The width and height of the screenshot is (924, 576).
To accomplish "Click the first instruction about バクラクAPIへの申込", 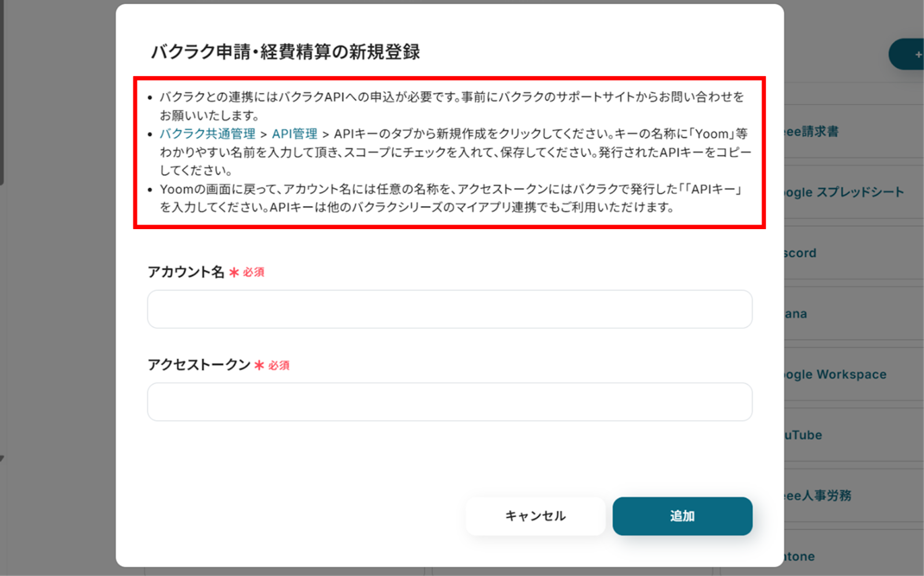I will tap(452, 106).
